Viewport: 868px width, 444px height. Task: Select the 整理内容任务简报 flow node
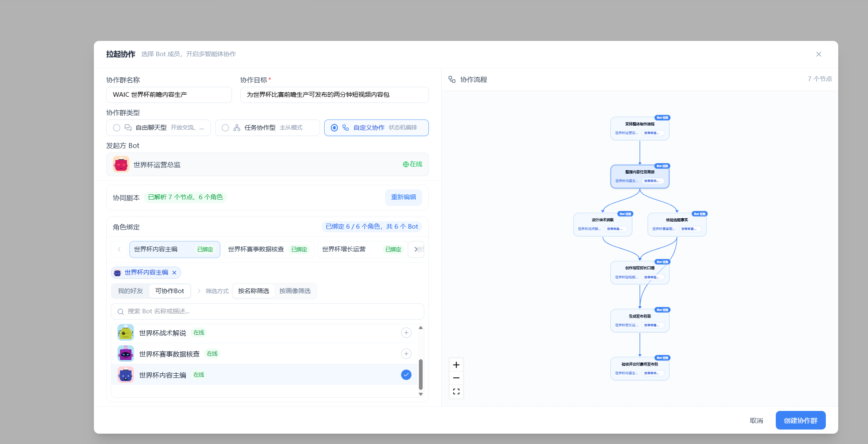point(640,177)
